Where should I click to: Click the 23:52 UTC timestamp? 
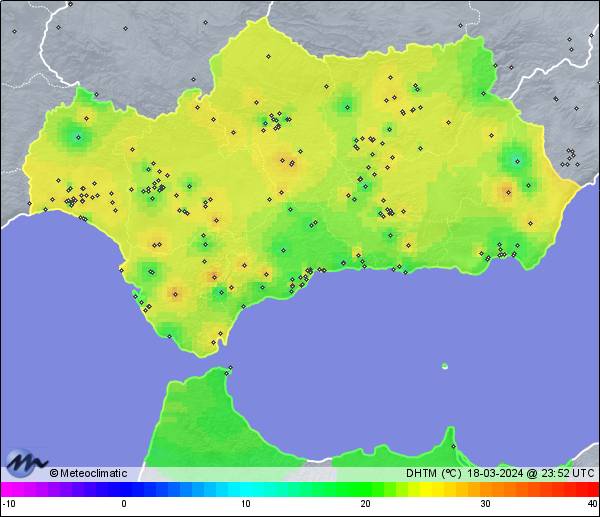(x=567, y=473)
